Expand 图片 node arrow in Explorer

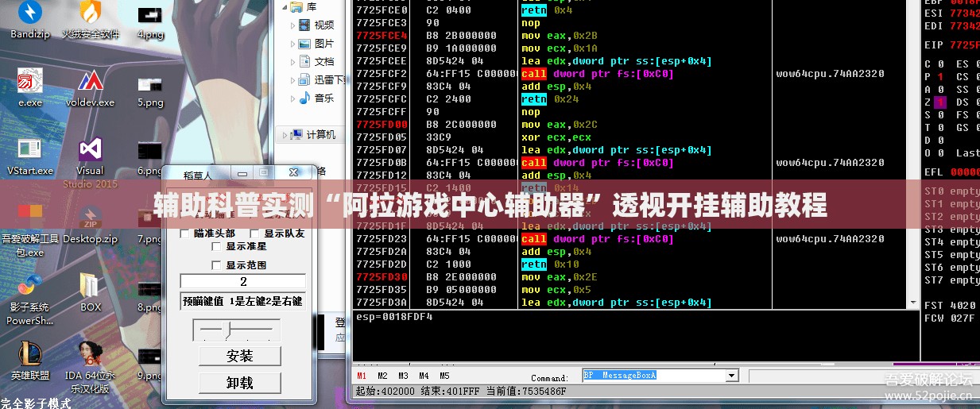pos(292,44)
